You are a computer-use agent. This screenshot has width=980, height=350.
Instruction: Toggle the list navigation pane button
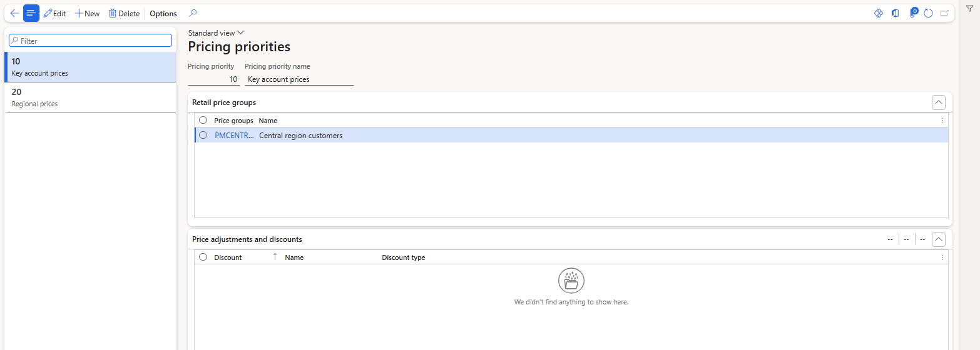pos(31,13)
